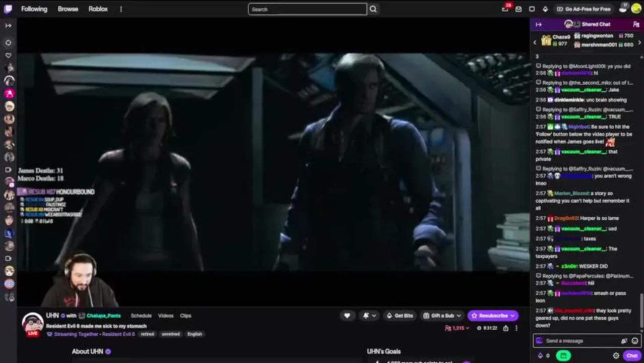The height and width of the screenshot is (363, 644).
Task: Open the user profile avatar menu
Action: 636,9
